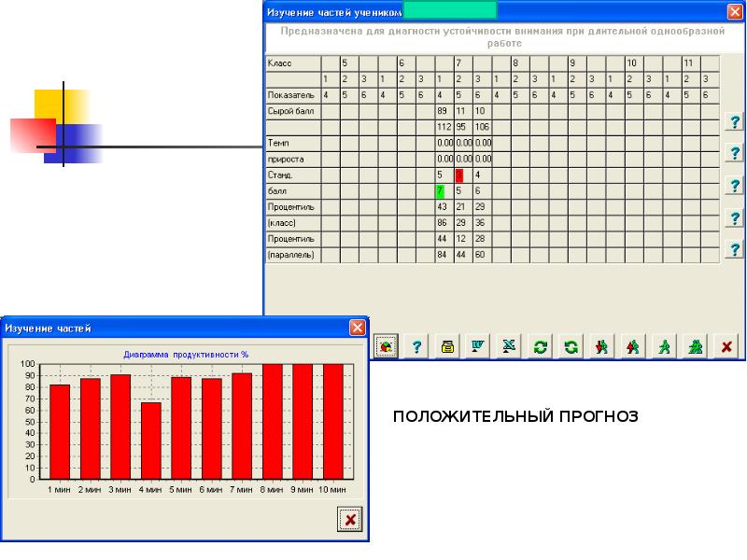
Task: Click the red X icon in bottom toolbar
Action: [725, 346]
